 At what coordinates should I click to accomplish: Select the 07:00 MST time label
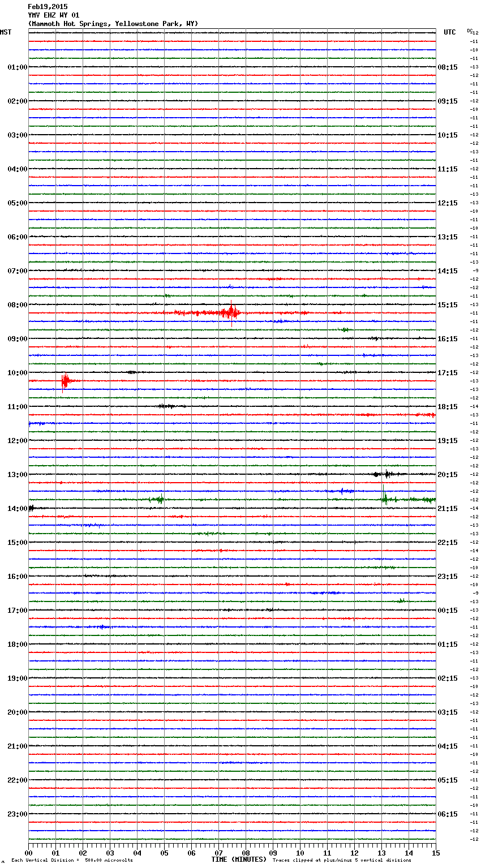18,271
